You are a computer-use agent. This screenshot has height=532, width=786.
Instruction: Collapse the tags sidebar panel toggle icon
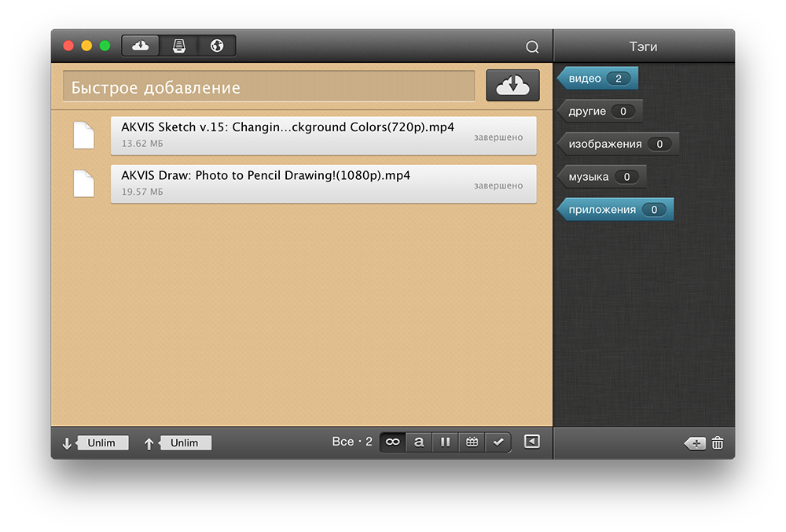[532, 442]
